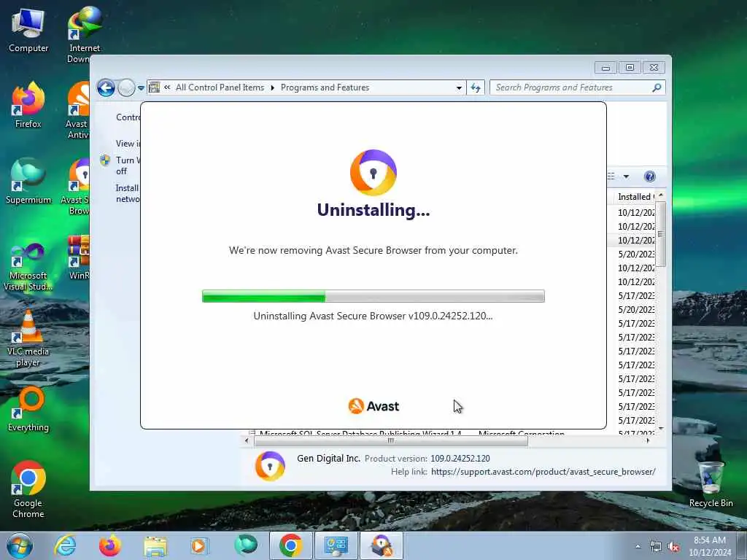Click the View installed updates sidebar link
The height and width of the screenshot is (560, 747).
[x=128, y=144]
